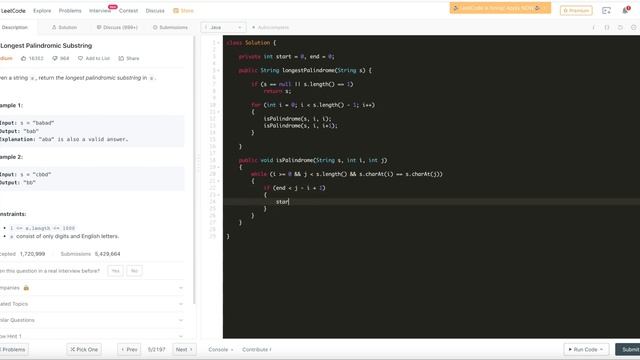640x360 pixels.
Task: Click the editor info icon
Action: 594,27
